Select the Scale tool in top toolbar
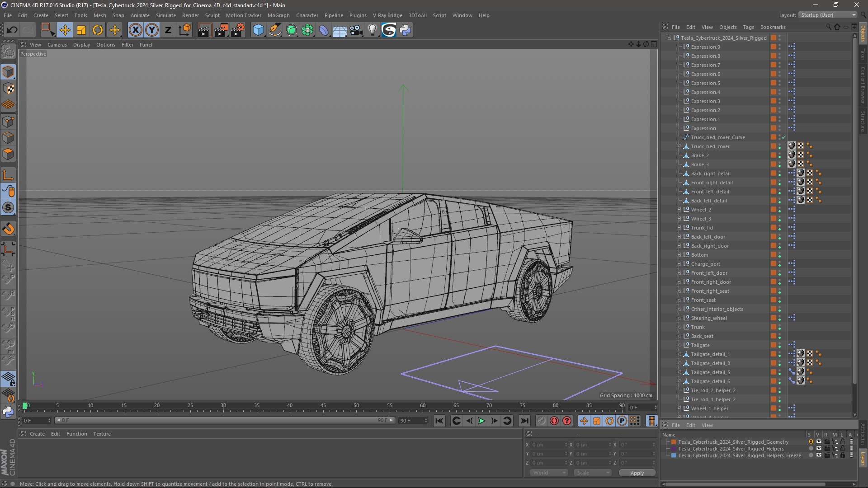Viewport: 868px width, 488px height. point(81,30)
